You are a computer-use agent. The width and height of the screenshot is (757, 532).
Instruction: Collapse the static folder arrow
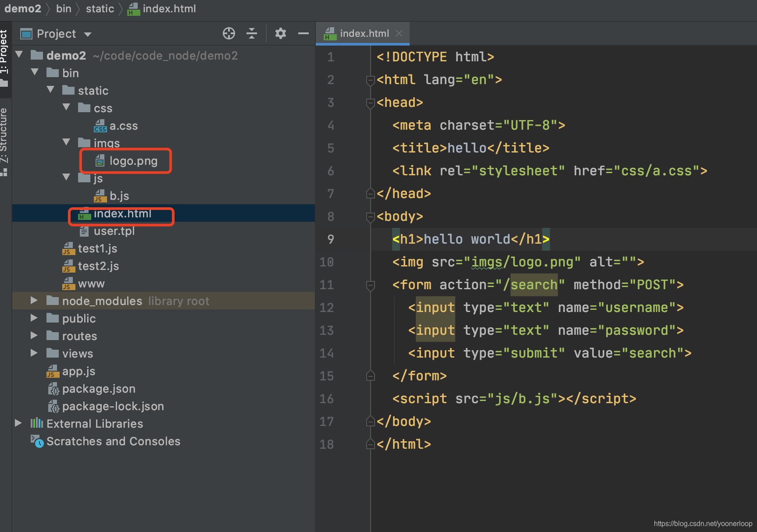50,90
